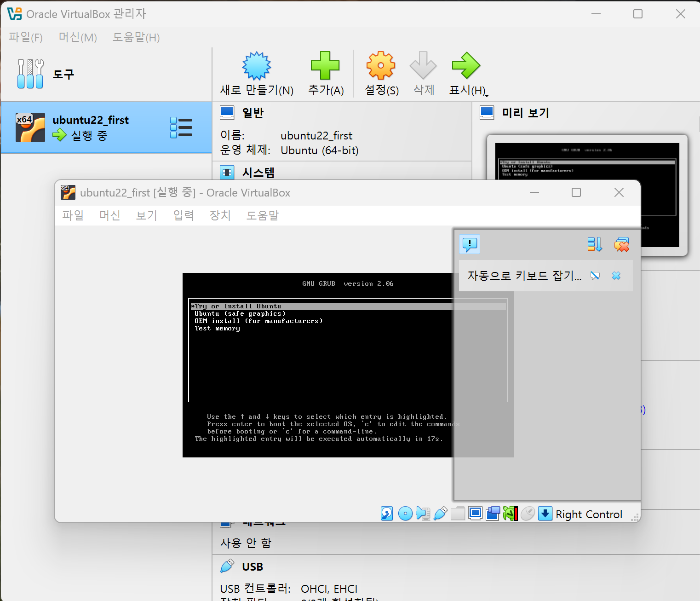Screen dimensions: 700x601
Task: Open 보기 menu in the VM window
Action: tap(147, 215)
